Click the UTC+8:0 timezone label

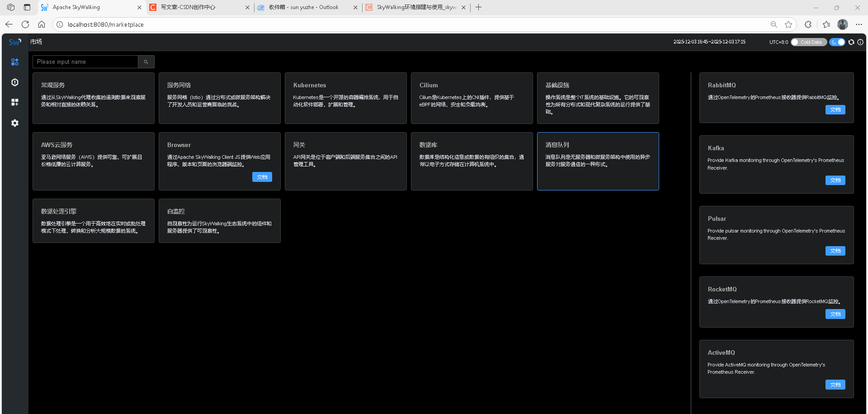[778, 42]
